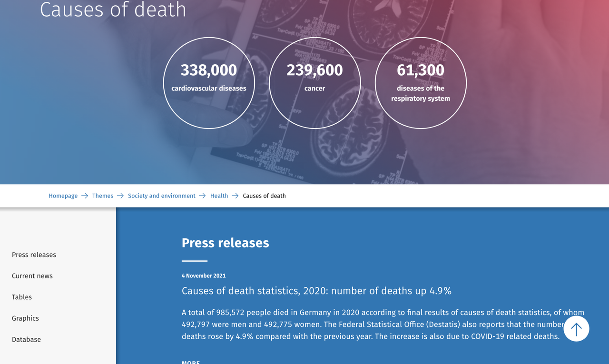The image size is (609, 364).
Task: Click the 'Press releases' section heading
Action: tap(226, 243)
